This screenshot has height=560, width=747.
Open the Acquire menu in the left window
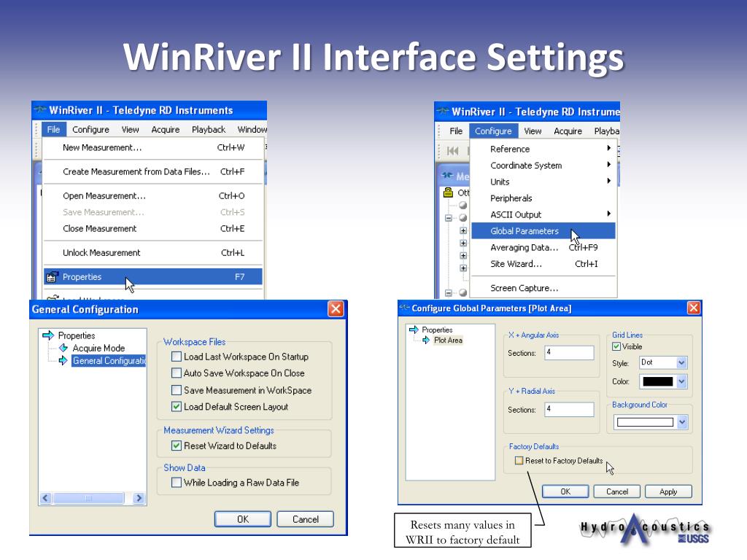click(166, 130)
